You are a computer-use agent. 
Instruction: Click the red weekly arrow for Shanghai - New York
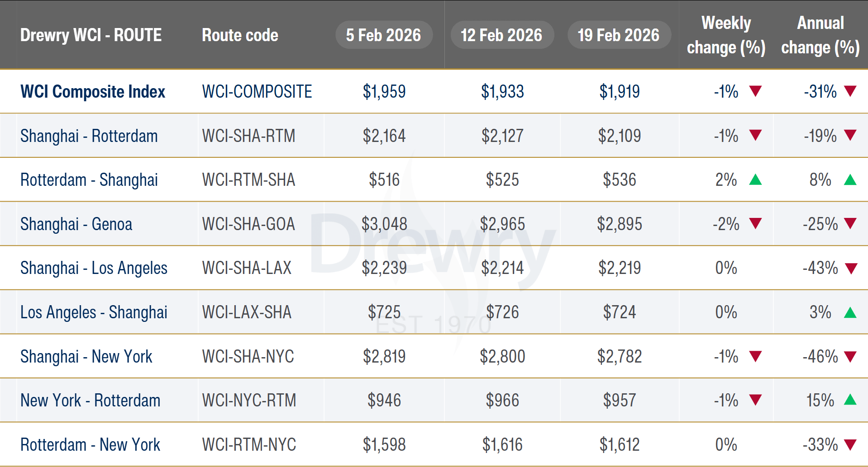point(755,357)
